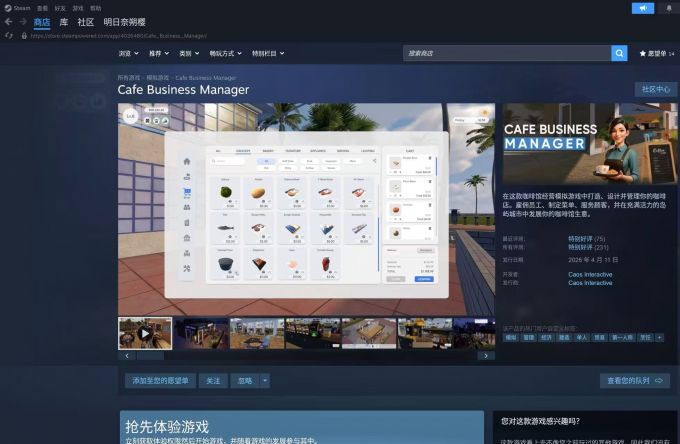Screen dimensions: 680x444
Task: Select the 管理 tag
Action: (528, 337)
